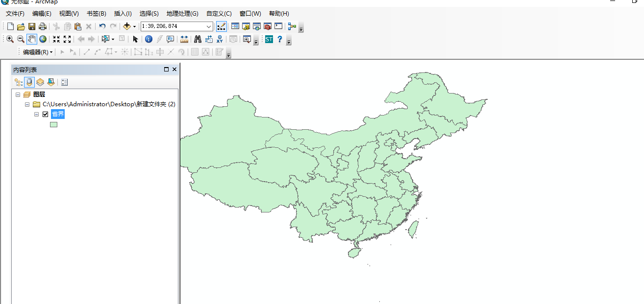Open the Select Features tool dropdown arrow
This screenshot has width=644, height=304.
click(113, 39)
